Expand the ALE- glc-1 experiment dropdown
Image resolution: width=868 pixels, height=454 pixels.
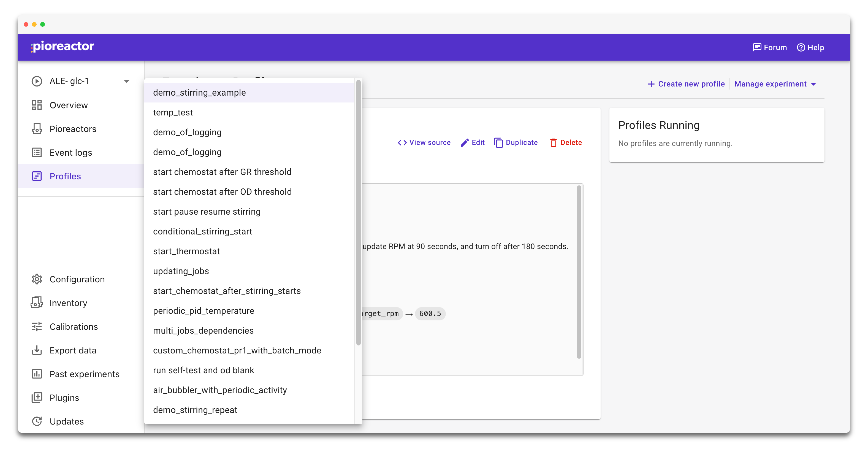[126, 81]
